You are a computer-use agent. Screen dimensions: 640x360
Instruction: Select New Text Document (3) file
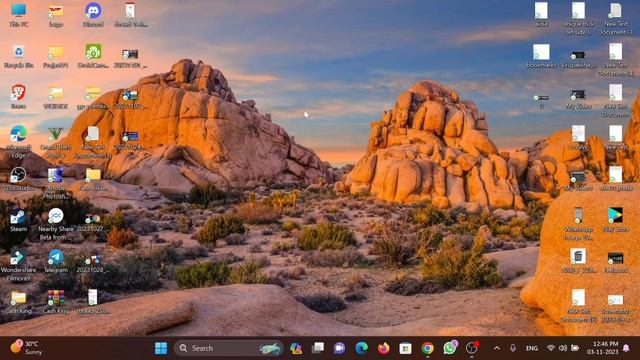point(616,19)
